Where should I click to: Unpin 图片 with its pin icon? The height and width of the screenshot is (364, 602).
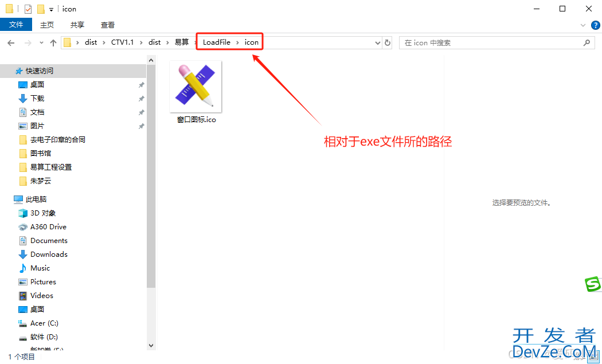(141, 126)
